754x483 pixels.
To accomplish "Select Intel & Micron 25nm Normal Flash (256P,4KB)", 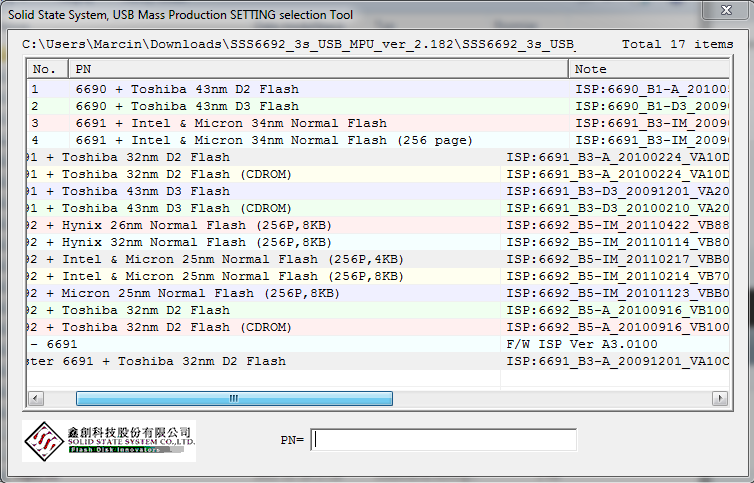I will click(x=378, y=259).
